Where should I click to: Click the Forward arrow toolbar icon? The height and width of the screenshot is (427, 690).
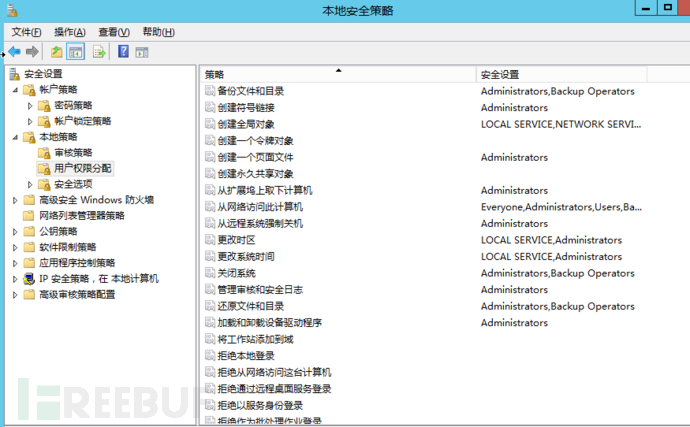pyautogui.click(x=32, y=52)
